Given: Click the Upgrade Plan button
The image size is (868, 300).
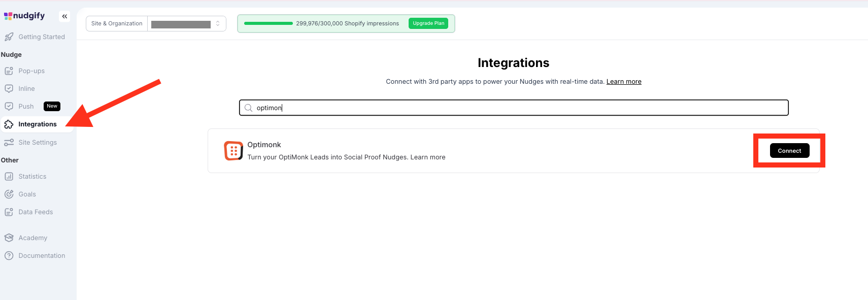Looking at the screenshot, I should pyautogui.click(x=428, y=23).
